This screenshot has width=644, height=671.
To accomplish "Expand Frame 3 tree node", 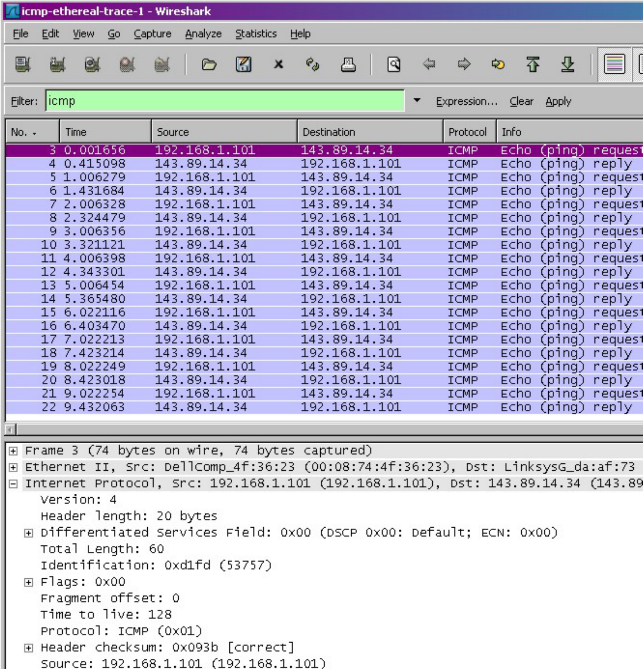I will [x=13, y=452].
